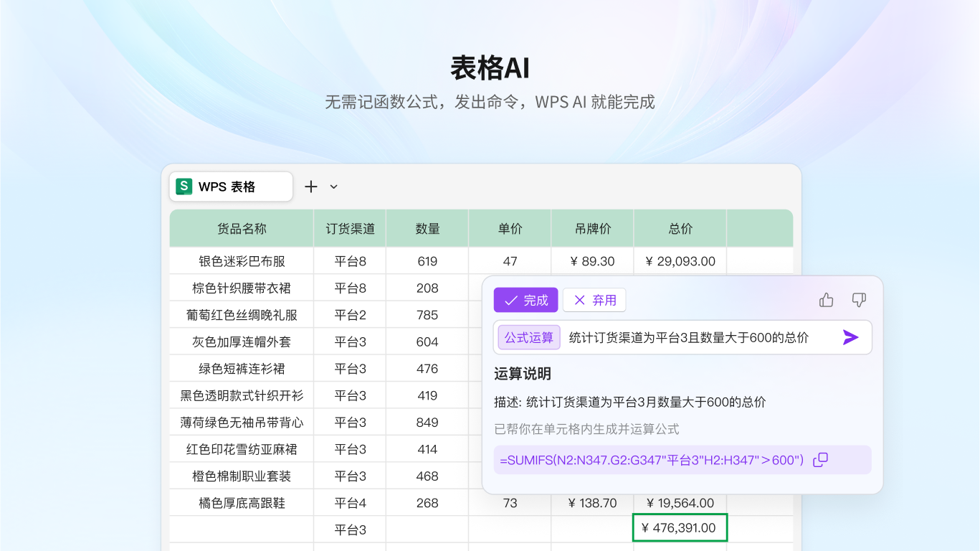
Task: Add a new tab with the plus icon
Action: (x=311, y=187)
